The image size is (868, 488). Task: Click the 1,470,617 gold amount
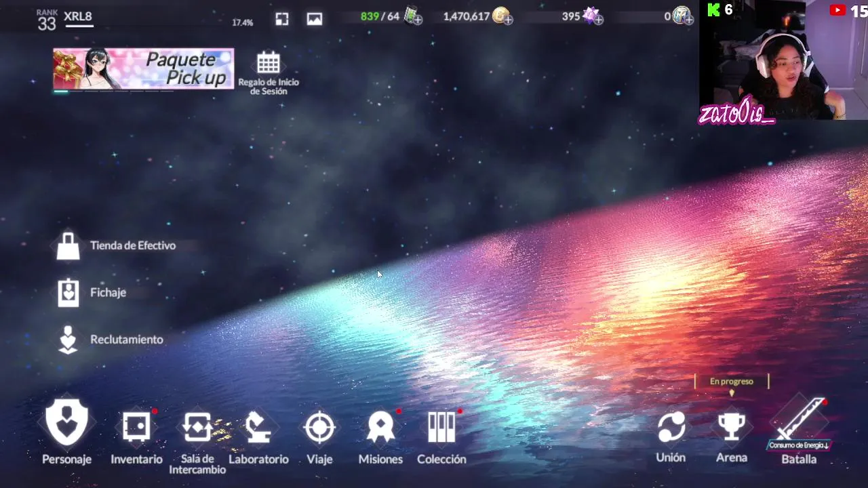pos(467,16)
